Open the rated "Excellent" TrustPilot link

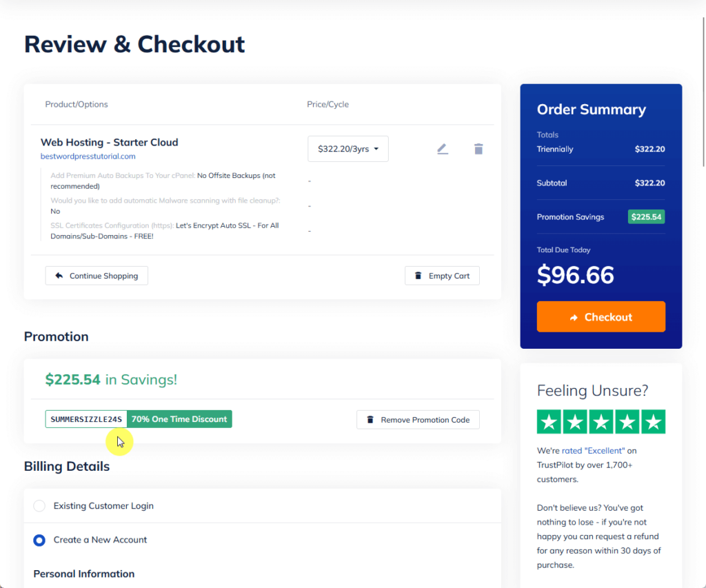pos(593,451)
